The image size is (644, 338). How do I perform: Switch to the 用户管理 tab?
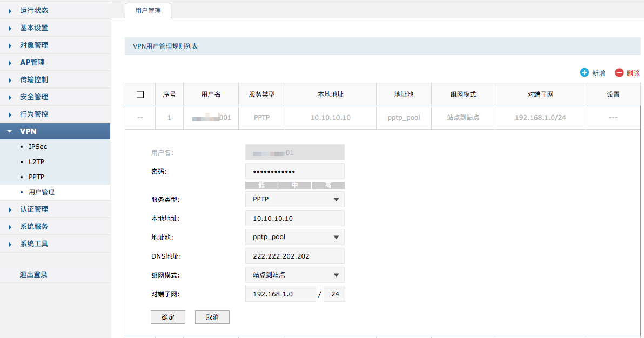click(147, 10)
